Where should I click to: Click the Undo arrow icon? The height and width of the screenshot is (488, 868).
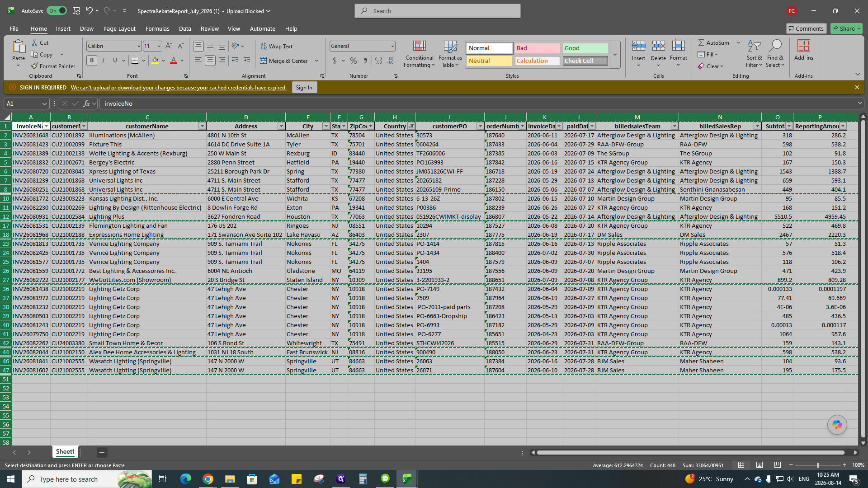point(89,11)
